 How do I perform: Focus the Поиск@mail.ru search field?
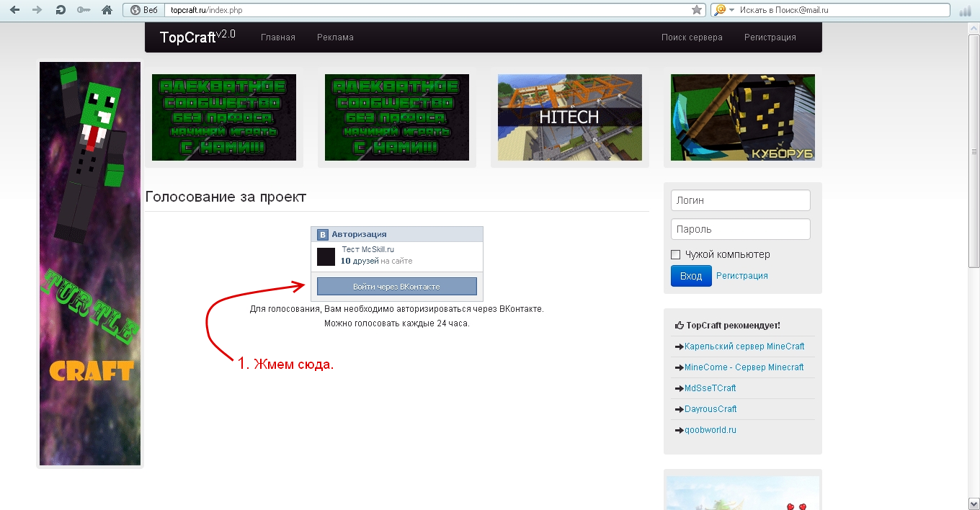click(843, 10)
